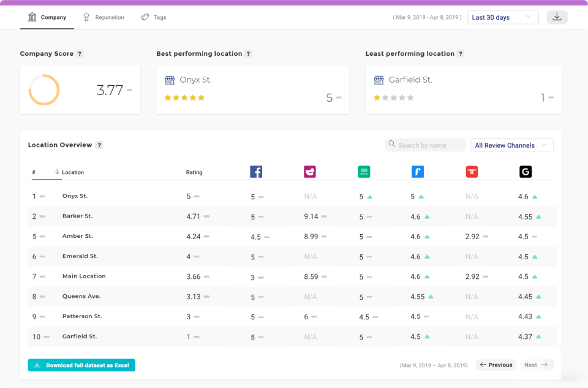
Task: Switch to the Reputation tab
Action: point(104,17)
